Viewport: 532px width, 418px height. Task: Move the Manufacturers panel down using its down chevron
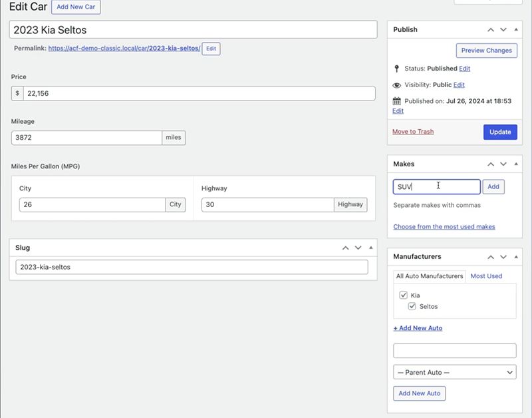(503, 256)
